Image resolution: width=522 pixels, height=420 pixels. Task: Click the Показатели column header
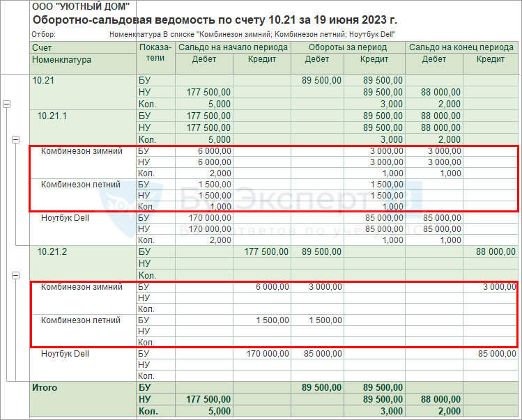tap(155, 53)
